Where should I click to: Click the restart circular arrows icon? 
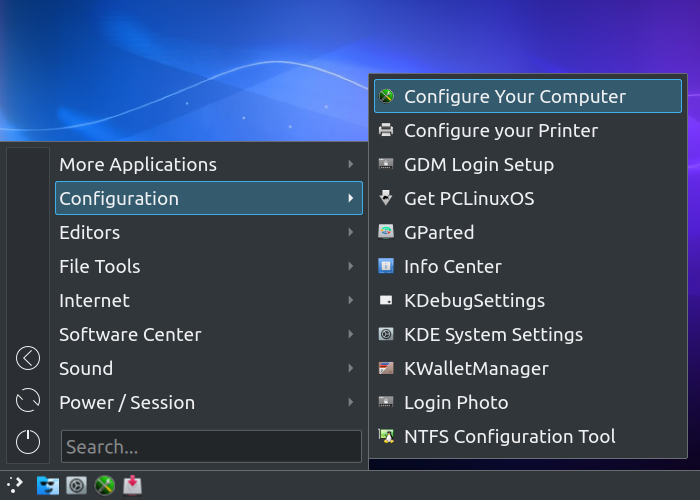tap(28, 400)
